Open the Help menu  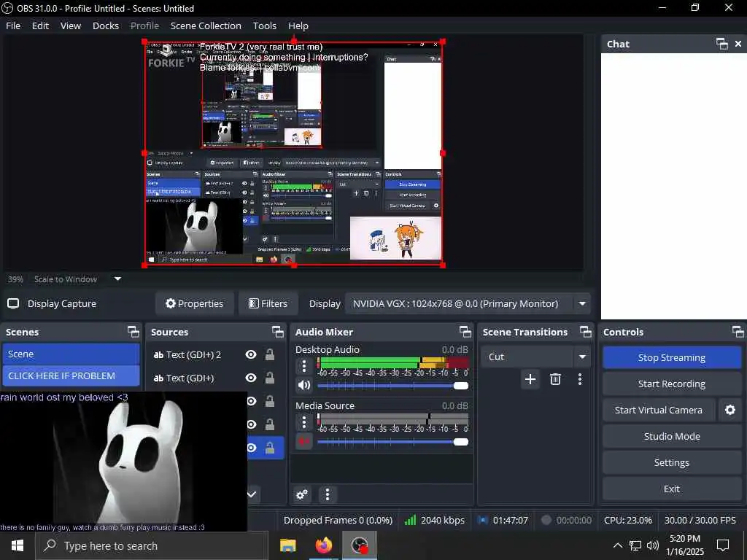[x=298, y=26]
